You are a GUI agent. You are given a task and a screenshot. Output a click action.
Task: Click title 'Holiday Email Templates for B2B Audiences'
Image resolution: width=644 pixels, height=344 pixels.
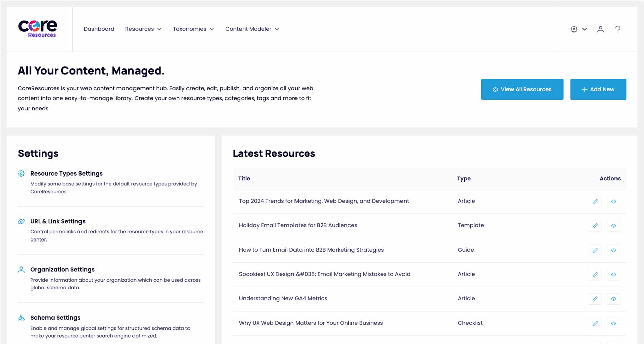coord(298,225)
